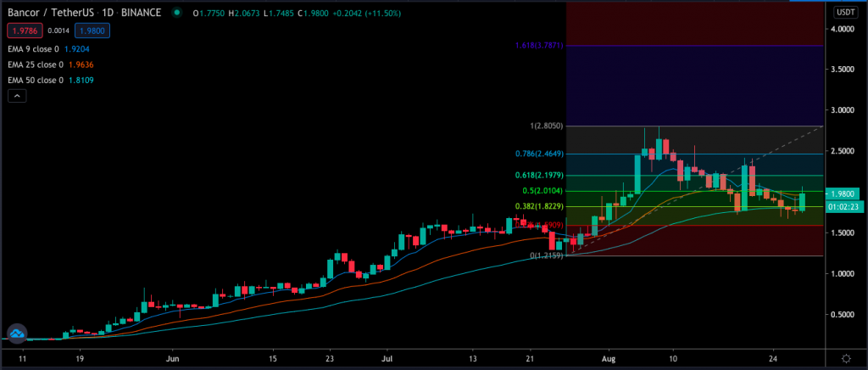Viewport: 868px width, 370px height.
Task: Select the 0.786 Fibonacci level label
Action: 537,154
